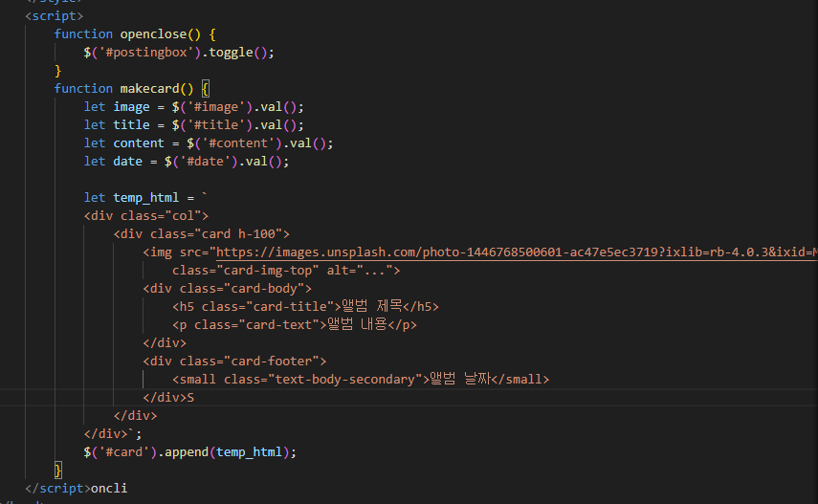Click 'makecard' function name

point(149,89)
